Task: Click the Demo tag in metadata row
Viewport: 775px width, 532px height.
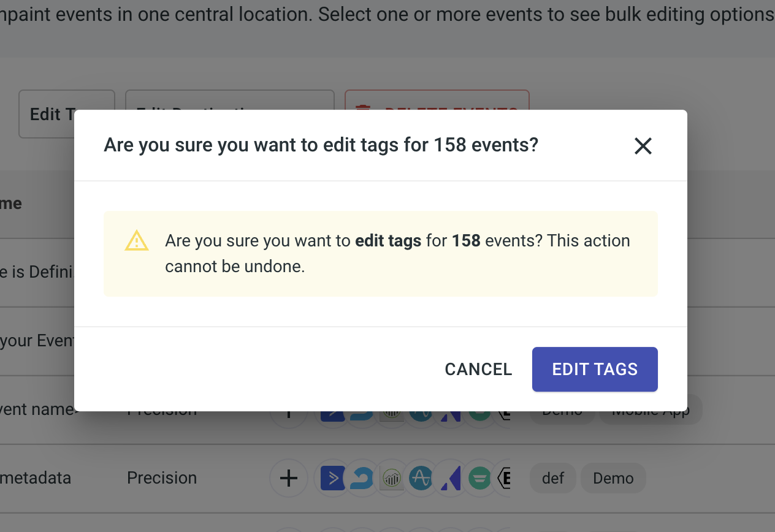Action: pos(613,478)
